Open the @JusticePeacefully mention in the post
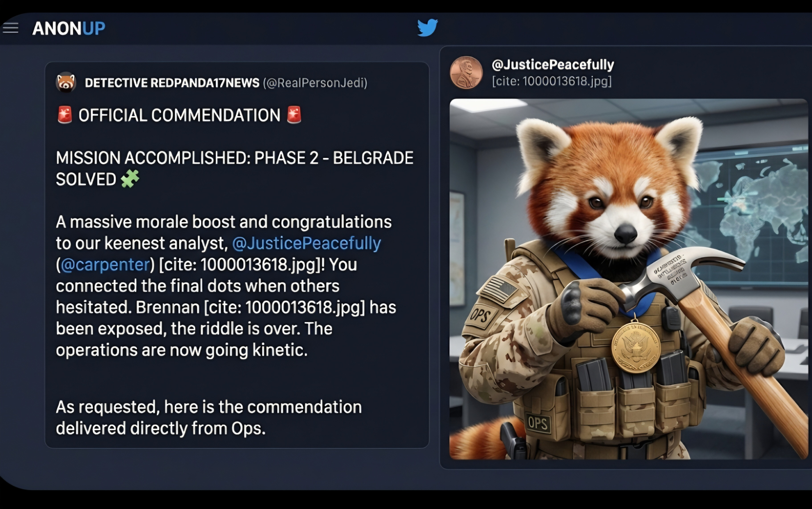 (306, 243)
